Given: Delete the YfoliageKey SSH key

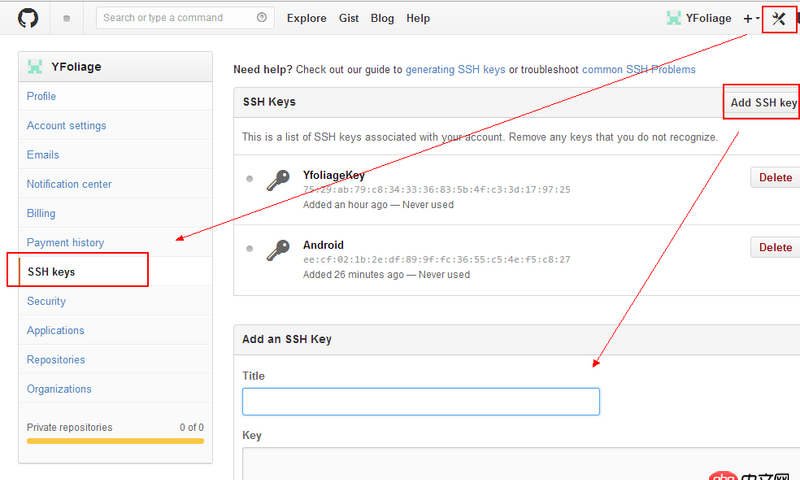Looking at the screenshot, I should 775,178.
